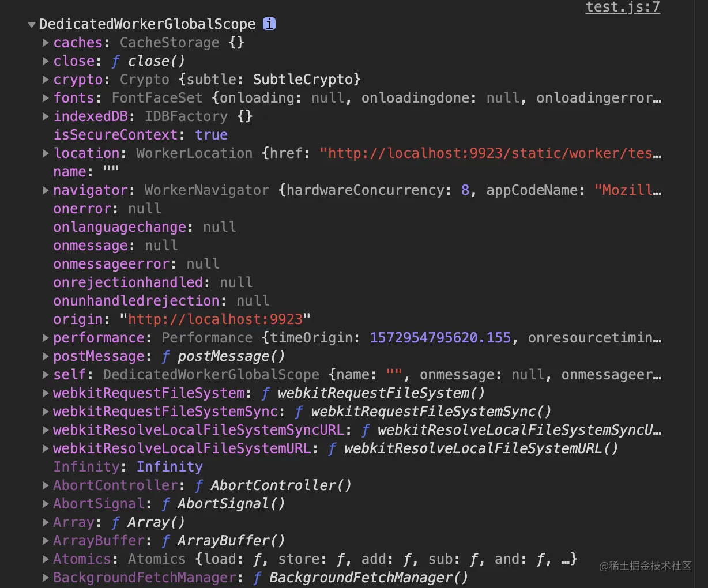Expand the AbortController entry
The image size is (708, 588).
[x=46, y=485]
